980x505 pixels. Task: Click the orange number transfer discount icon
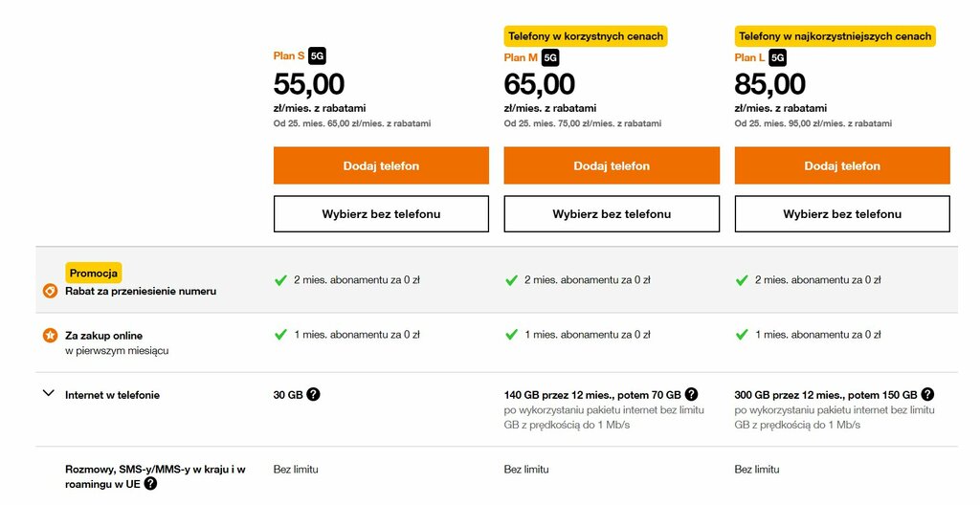pyautogui.click(x=50, y=291)
